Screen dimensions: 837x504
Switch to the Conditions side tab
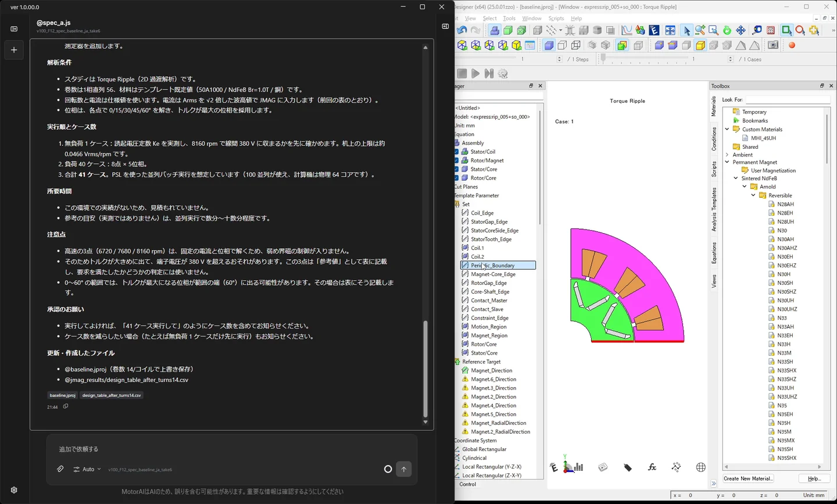(714, 140)
